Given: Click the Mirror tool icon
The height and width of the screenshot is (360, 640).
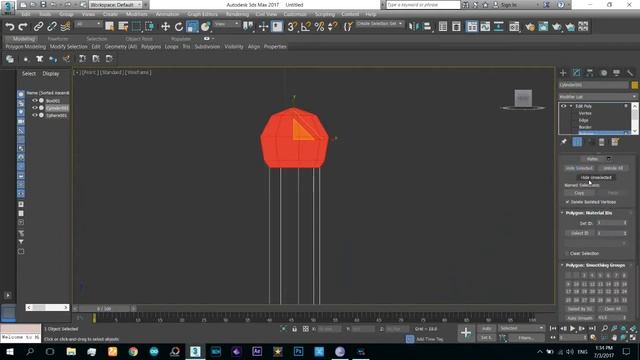Looking at the screenshot, I should [414, 27].
